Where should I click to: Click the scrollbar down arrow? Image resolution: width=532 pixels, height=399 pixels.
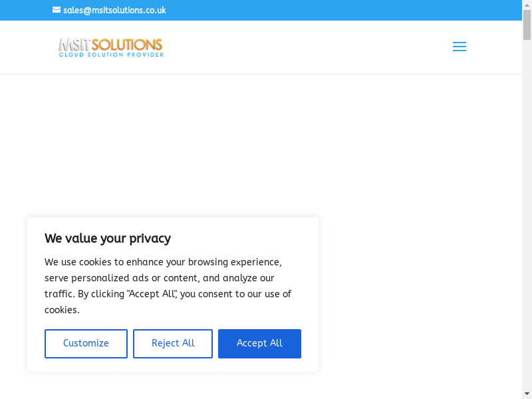(x=527, y=394)
